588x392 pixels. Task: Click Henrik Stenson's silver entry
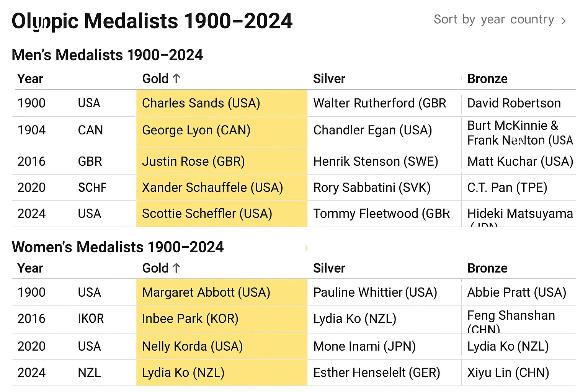(x=376, y=161)
